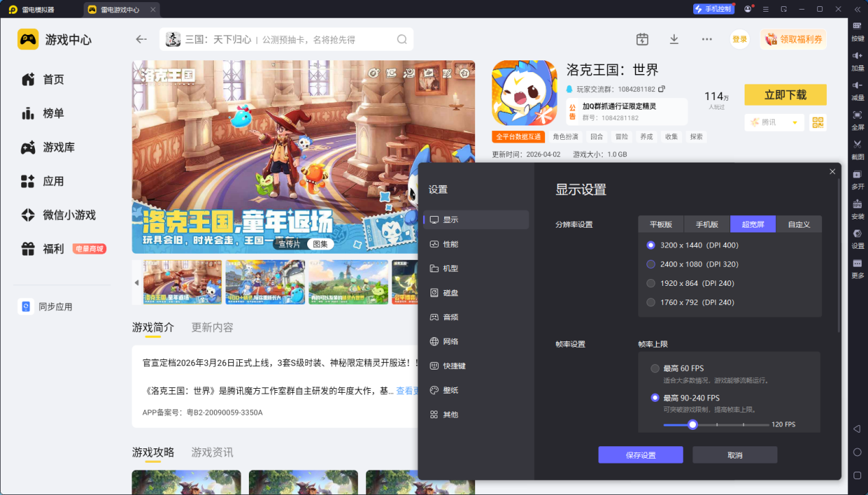Click the 多开 multi-instance icon
The image size is (868, 495).
click(857, 178)
